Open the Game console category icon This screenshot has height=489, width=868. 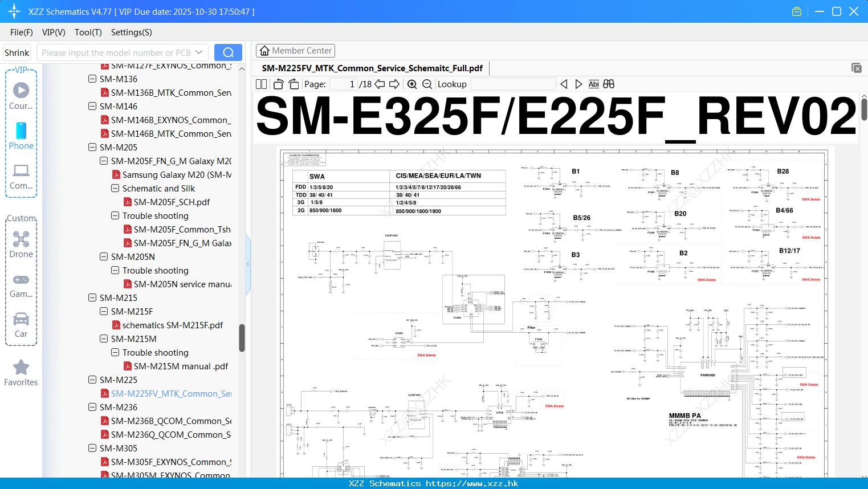21,280
